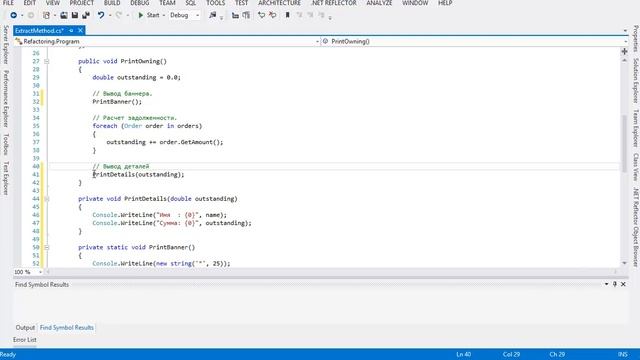The image size is (640, 360).
Task: Click the Open File toolbar icon
Action: click(x=64, y=15)
